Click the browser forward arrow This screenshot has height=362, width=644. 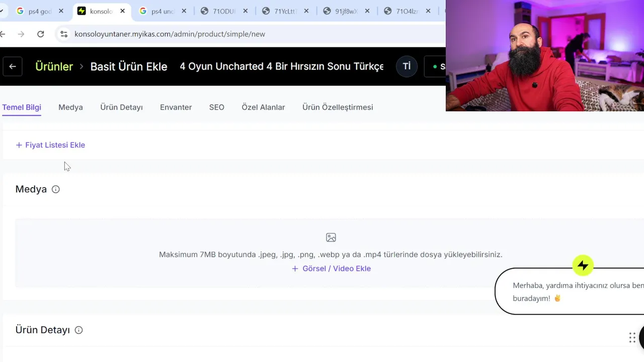21,34
